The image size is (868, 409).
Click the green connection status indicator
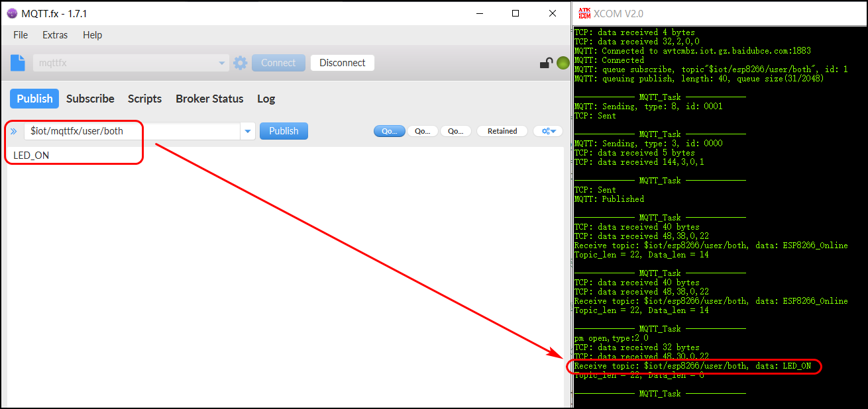pyautogui.click(x=563, y=63)
